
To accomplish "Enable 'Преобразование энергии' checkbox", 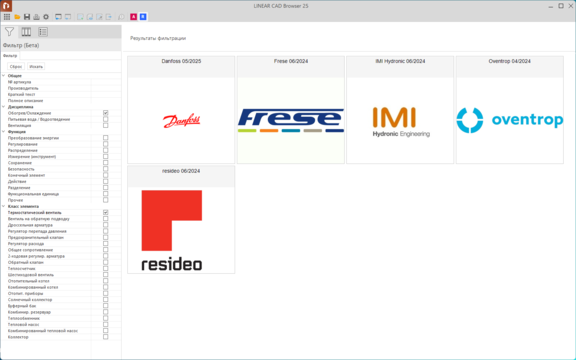I will pyautogui.click(x=106, y=138).
